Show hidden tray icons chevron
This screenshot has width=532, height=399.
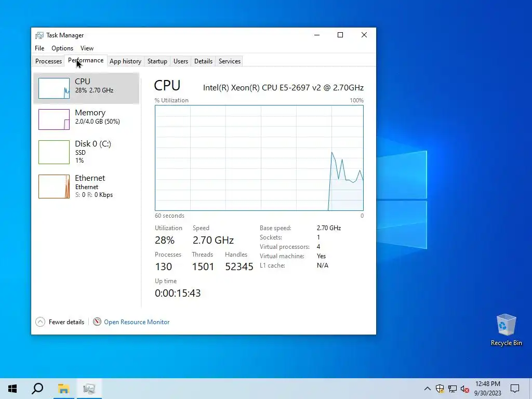tap(428, 389)
